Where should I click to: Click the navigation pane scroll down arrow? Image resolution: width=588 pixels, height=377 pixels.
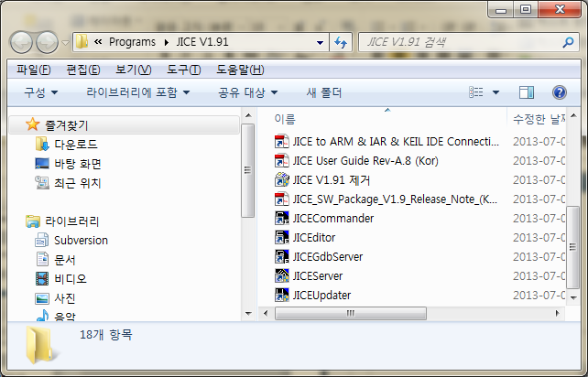click(x=248, y=313)
